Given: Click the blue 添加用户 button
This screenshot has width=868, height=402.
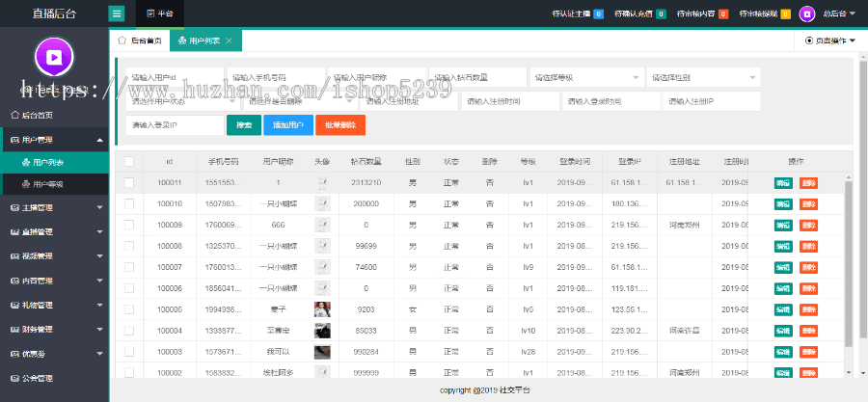Looking at the screenshot, I should (287, 125).
